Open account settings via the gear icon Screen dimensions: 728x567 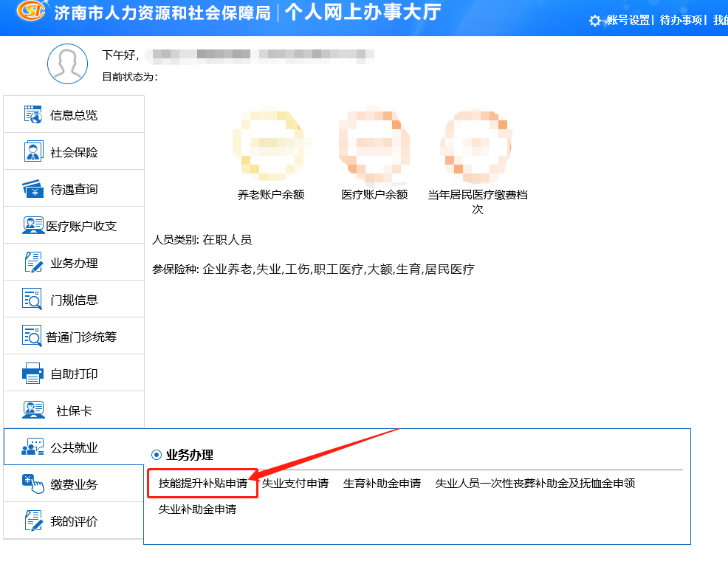point(595,21)
